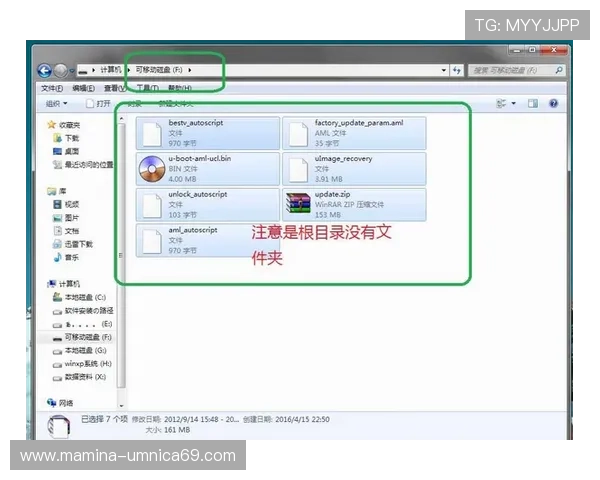The height and width of the screenshot is (480, 600).
Task: Select the factory_update_param.aml file icon
Action: [x=298, y=134]
